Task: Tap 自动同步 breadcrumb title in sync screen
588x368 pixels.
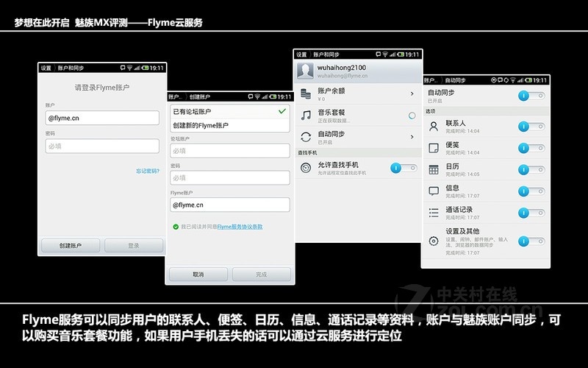Action: point(455,80)
